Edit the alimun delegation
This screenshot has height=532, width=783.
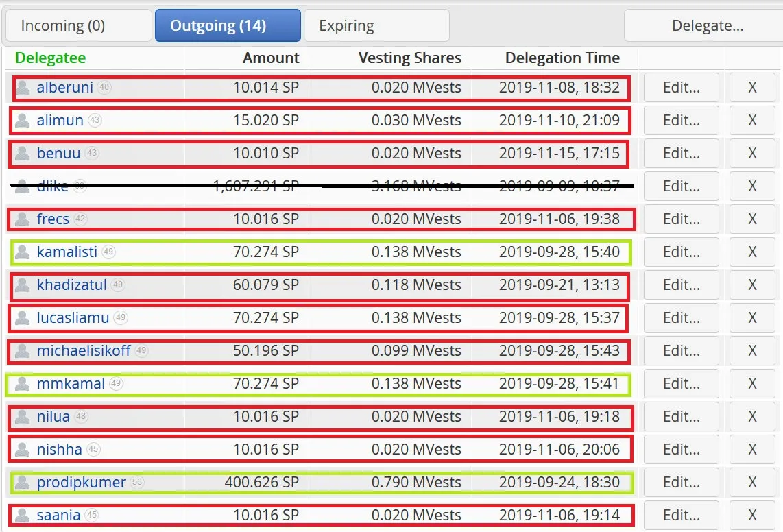pos(681,121)
